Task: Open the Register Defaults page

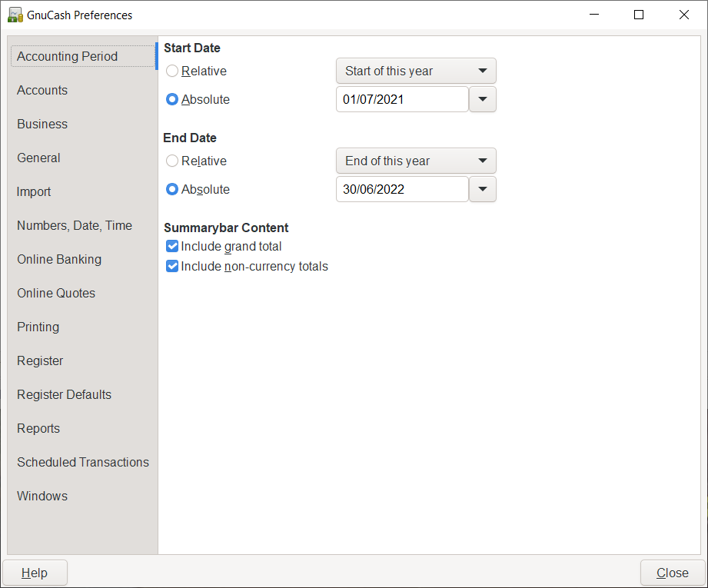Action: pos(64,395)
